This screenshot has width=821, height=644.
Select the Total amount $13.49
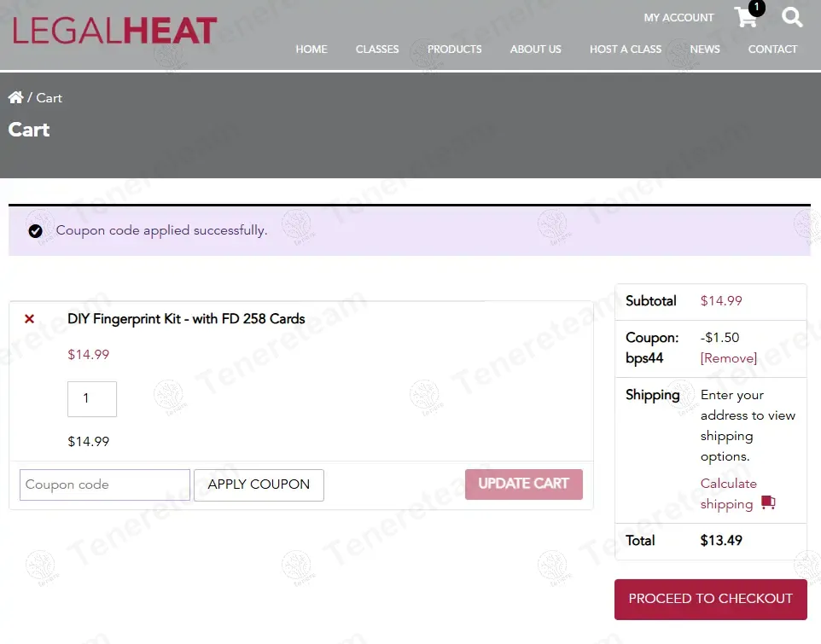[721, 541]
